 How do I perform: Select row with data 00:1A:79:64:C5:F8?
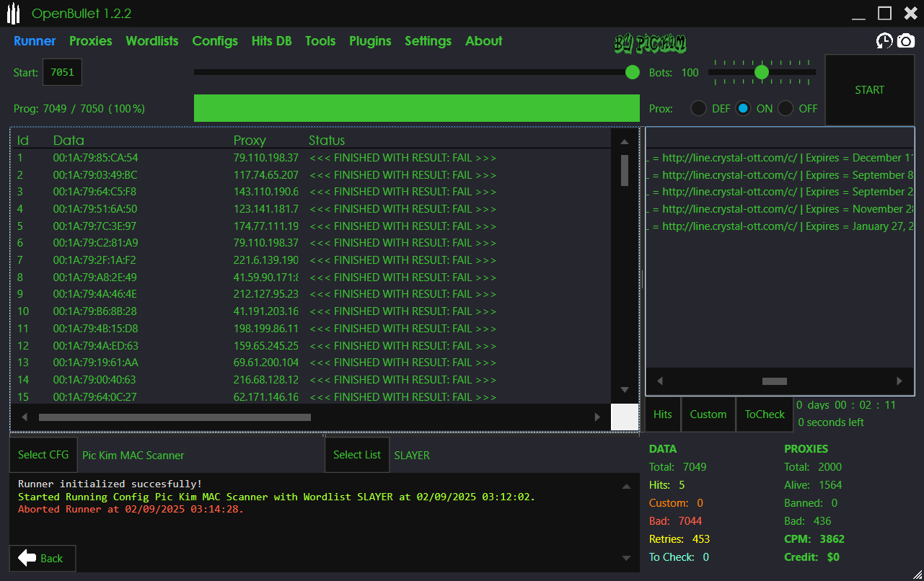pyautogui.click(x=312, y=192)
